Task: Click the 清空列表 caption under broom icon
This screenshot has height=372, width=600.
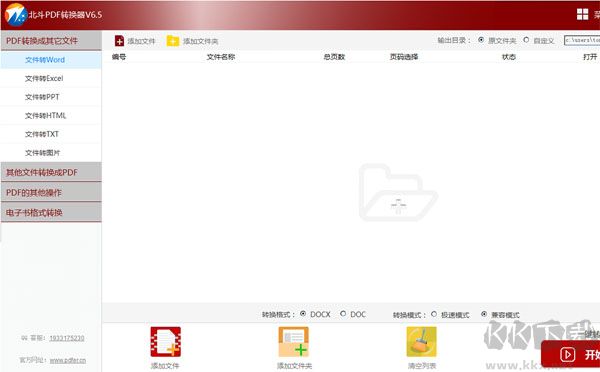Action: coord(421,365)
